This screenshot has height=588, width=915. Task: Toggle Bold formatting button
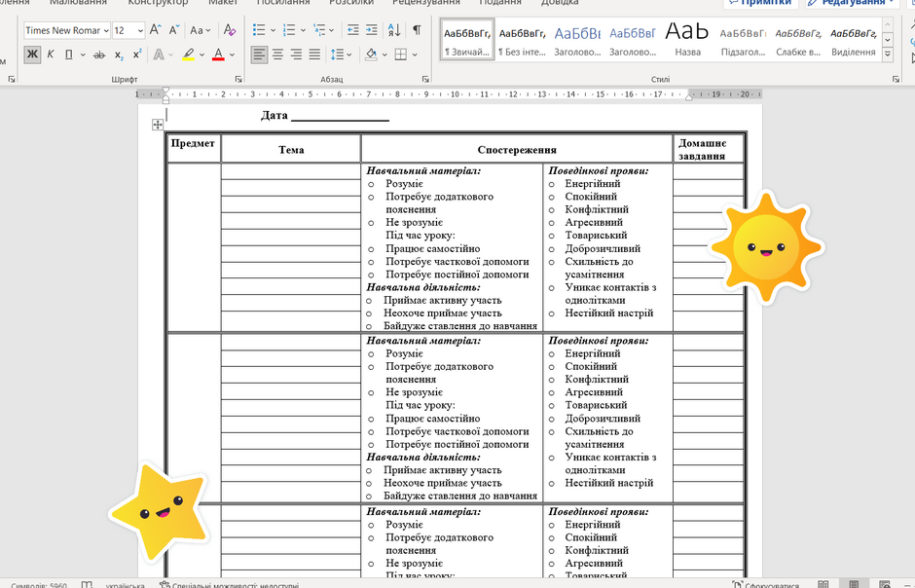[x=32, y=55]
